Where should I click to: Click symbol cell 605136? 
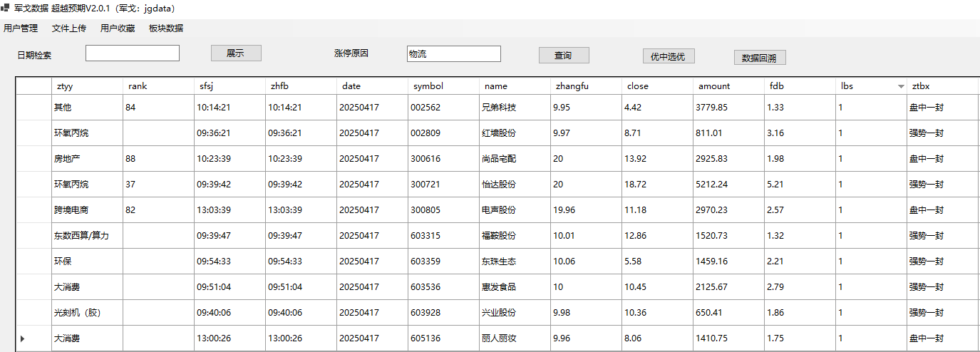tap(443, 338)
